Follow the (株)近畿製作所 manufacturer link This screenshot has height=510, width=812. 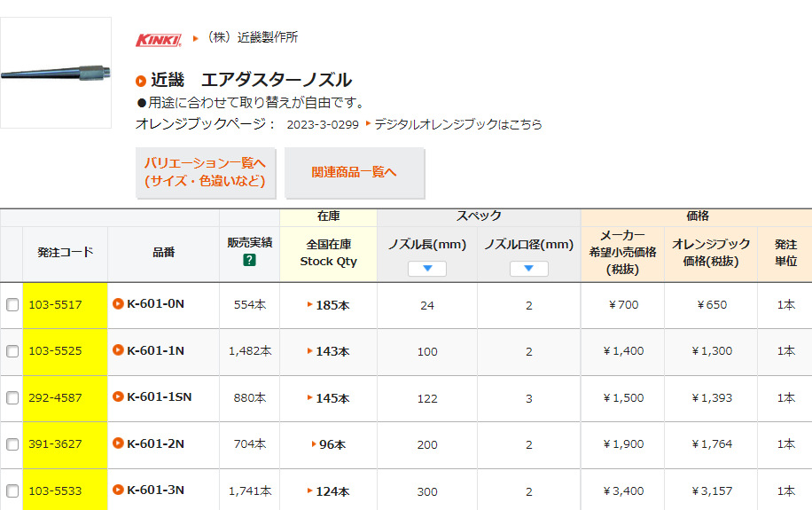(252, 38)
